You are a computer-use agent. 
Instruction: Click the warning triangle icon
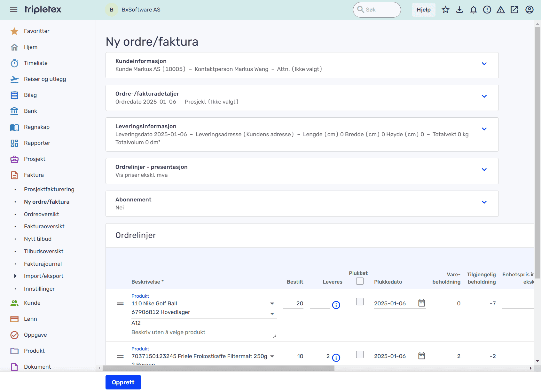[x=500, y=10]
